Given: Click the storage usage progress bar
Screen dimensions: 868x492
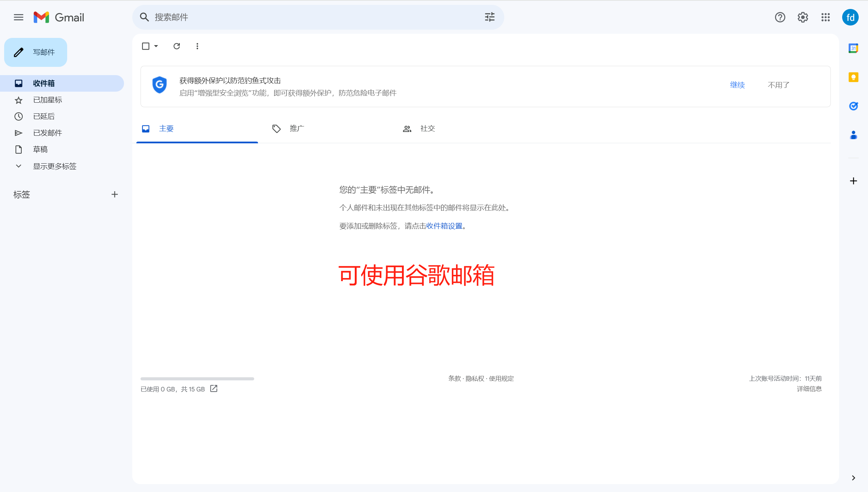Looking at the screenshot, I should click(x=197, y=379).
